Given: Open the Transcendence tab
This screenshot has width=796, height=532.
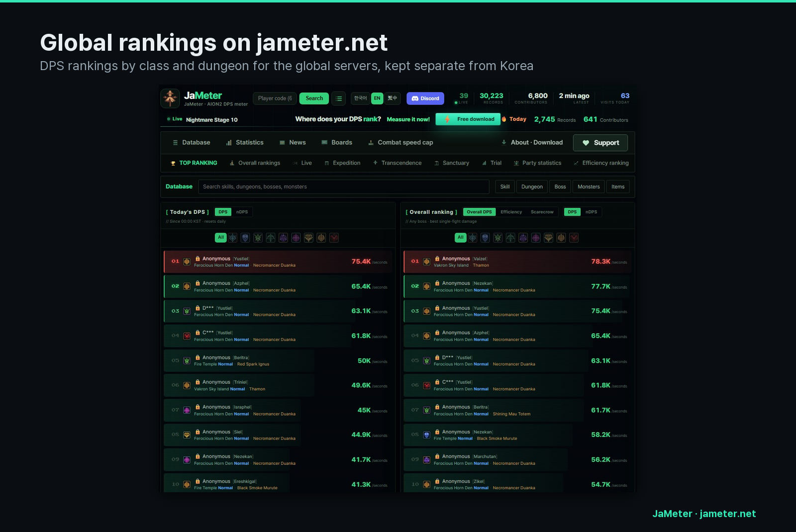Looking at the screenshot, I should pyautogui.click(x=397, y=163).
